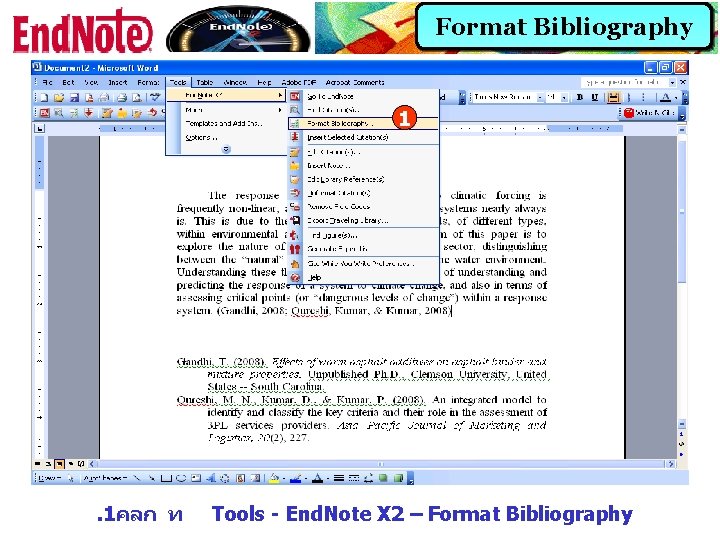Choose Edit Library Reference(s) submenu item
This screenshot has height=540, width=720.
363,179
